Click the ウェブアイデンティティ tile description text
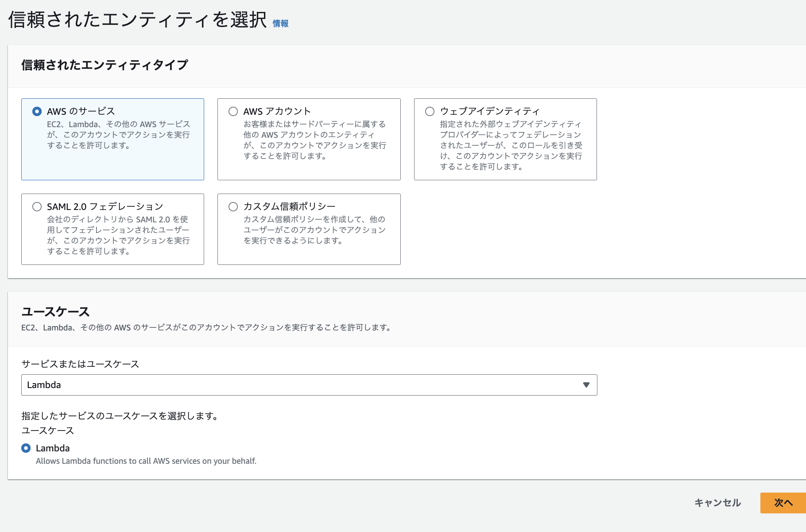Image resolution: width=806 pixels, height=532 pixels. [x=511, y=145]
